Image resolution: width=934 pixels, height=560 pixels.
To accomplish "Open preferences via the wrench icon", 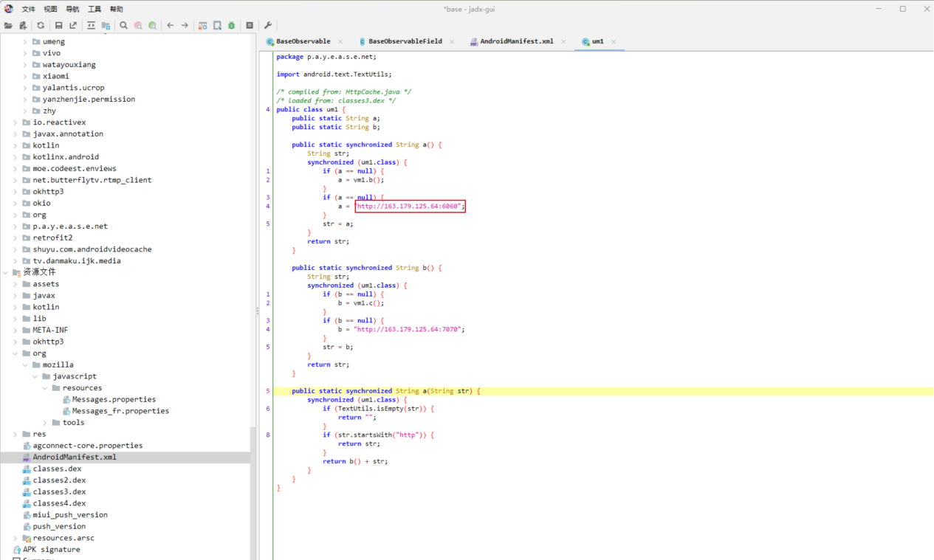I will [268, 25].
